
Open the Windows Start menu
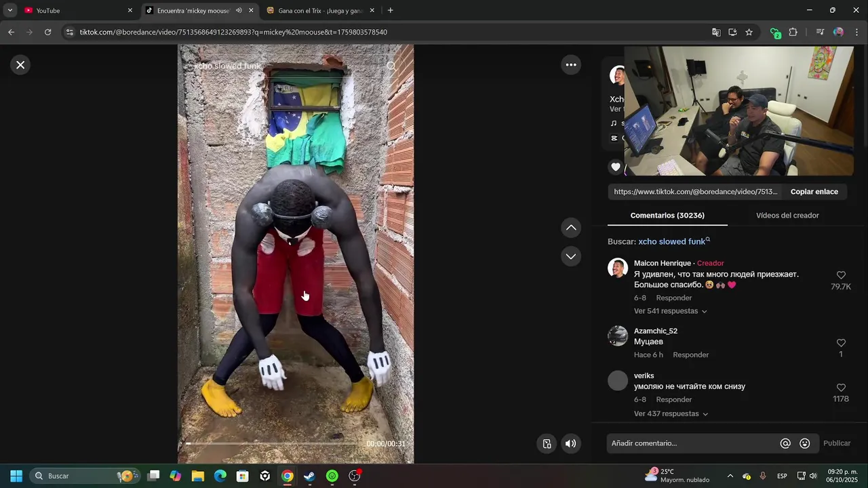[16, 476]
